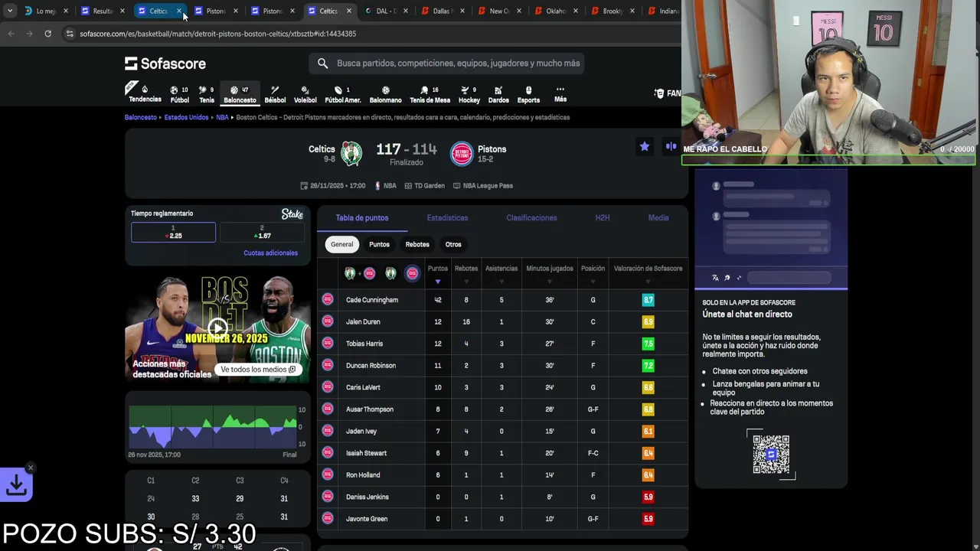The width and height of the screenshot is (980, 551).
Task: Toggle the favorite star for this match
Action: click(x=645, y=146)
